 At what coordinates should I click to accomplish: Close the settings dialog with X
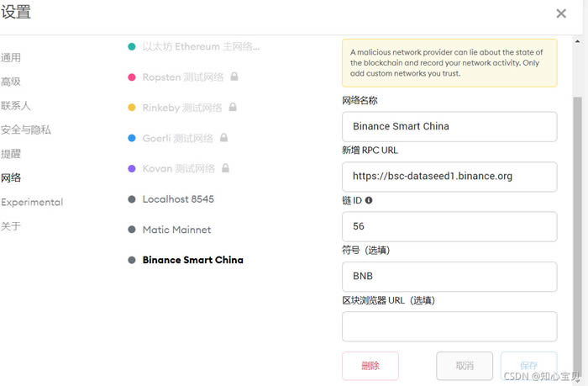561,13
